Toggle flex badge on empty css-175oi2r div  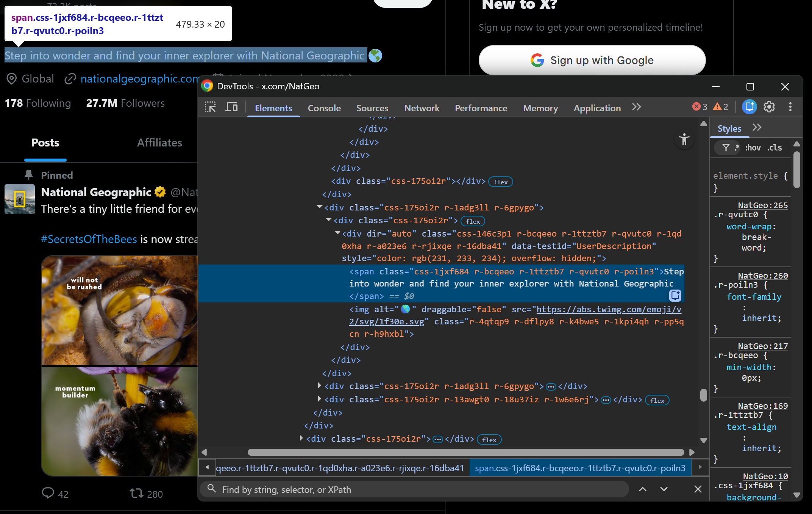pyautogui.click(x=501, y=182)
